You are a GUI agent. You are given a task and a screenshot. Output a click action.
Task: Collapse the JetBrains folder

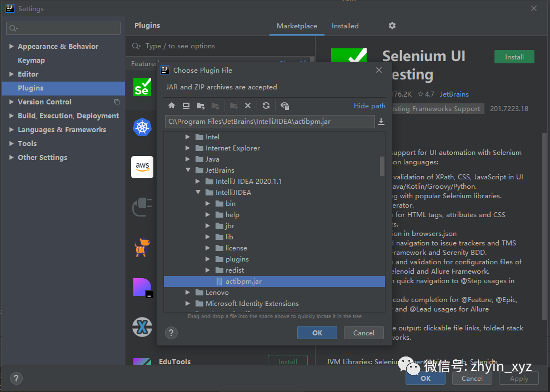pyautogui.click(x=188, y=170)
